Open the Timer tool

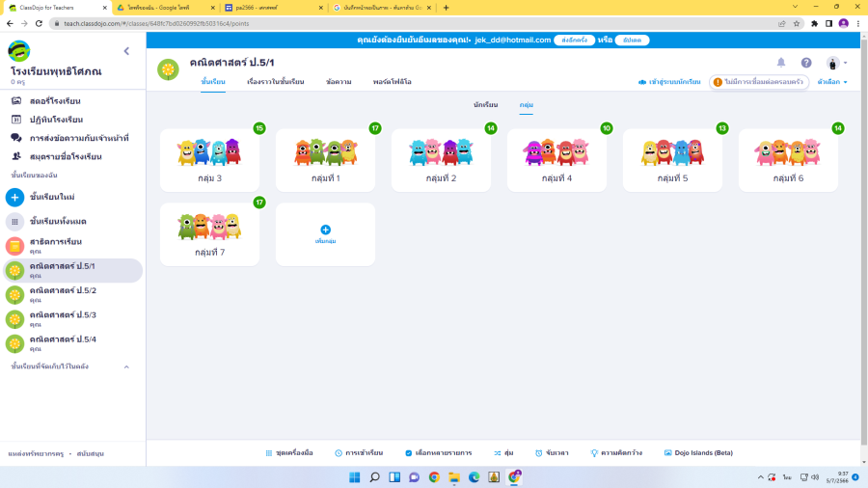(x=552, y=452)
